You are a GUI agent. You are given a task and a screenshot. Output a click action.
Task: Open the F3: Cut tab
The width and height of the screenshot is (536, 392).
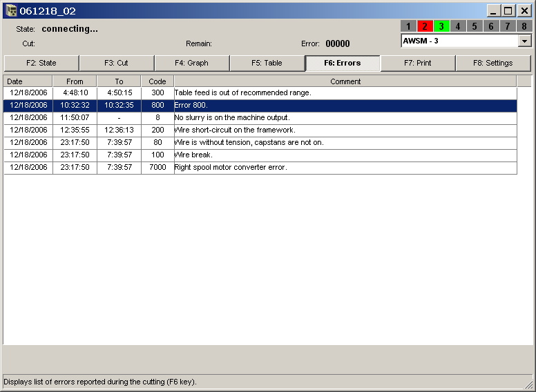pos(117,63)
